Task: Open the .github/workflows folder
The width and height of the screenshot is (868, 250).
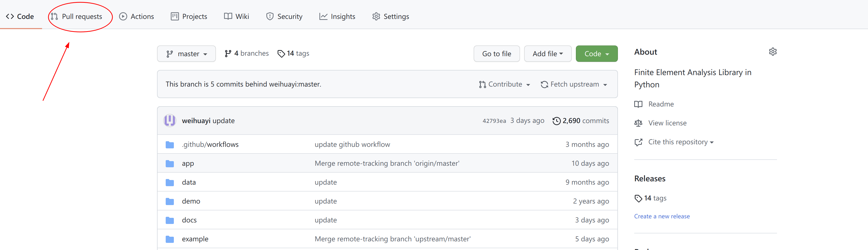Action: click(210, 144)
